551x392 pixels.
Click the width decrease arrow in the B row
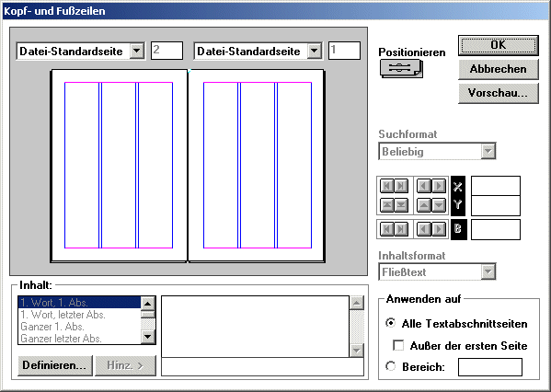(x=424, y=229)
